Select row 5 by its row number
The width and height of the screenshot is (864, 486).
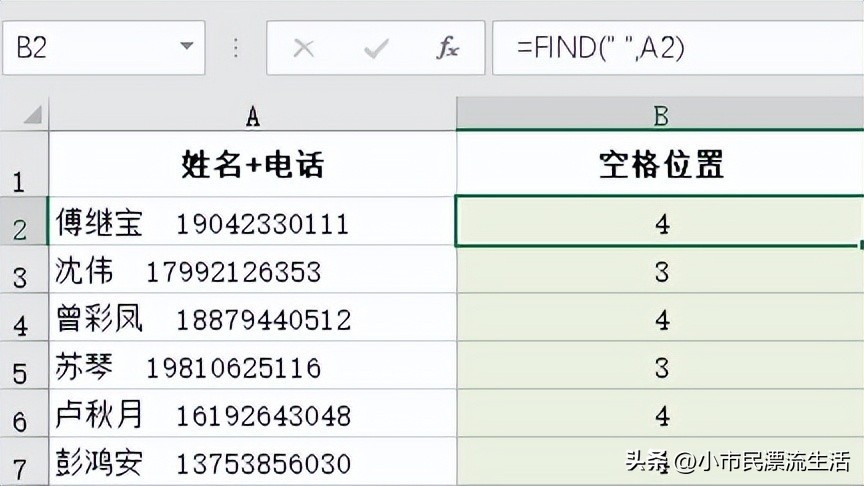(22, 368)
